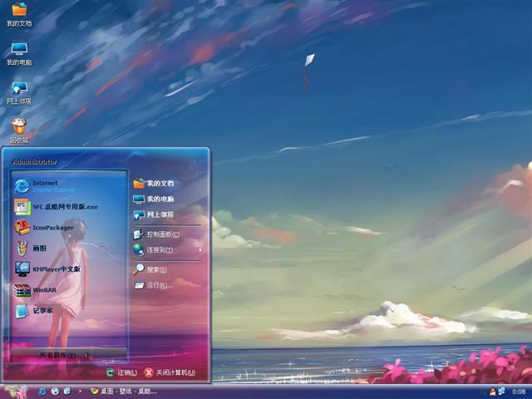Screen dimensions: 532x399
Task: Click the 桌面 - 壁纸 taskbar window button
Action: point(123,391)
